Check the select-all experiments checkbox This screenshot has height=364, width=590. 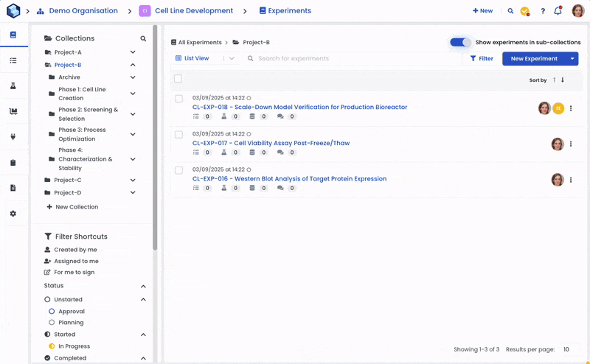[178, 78]
